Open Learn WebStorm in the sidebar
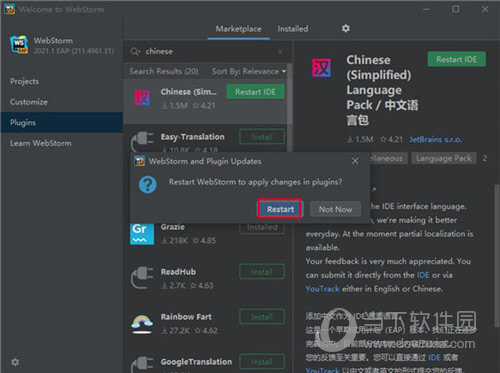 tap(41, 143)
